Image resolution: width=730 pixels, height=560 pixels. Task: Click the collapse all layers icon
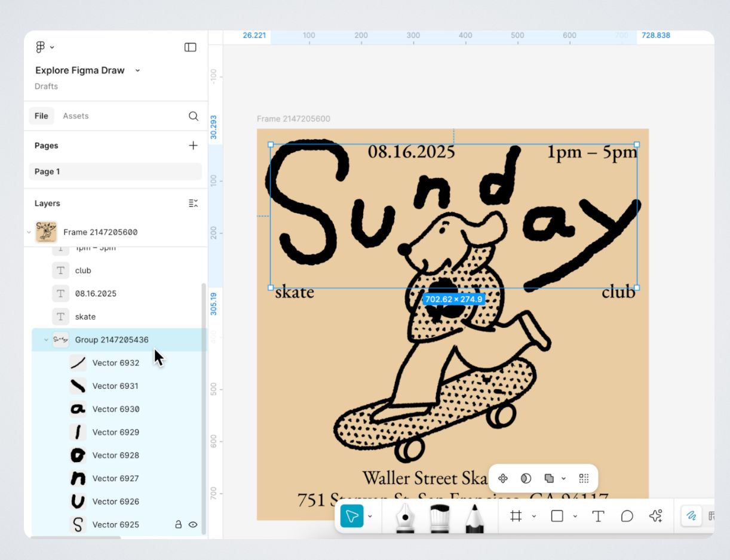pyautogui.click(x=193, y=203)
